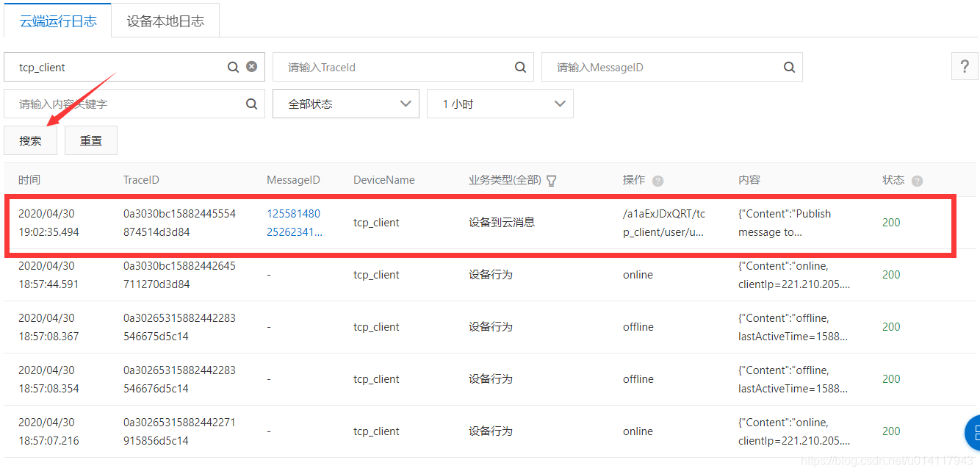This screenshot has height=474, width=980.
Task: Expand the 1 小时 time range dropdown
Action: point(500,104)
